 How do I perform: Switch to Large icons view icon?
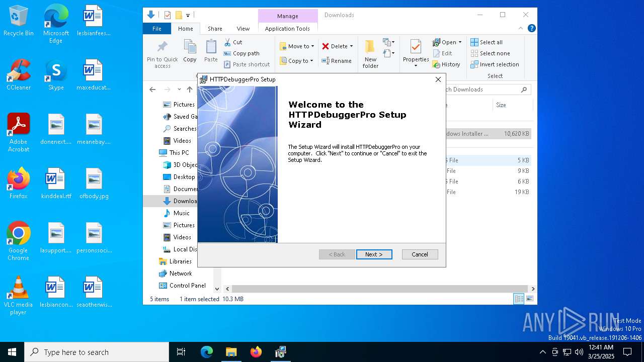coord(529,299)
